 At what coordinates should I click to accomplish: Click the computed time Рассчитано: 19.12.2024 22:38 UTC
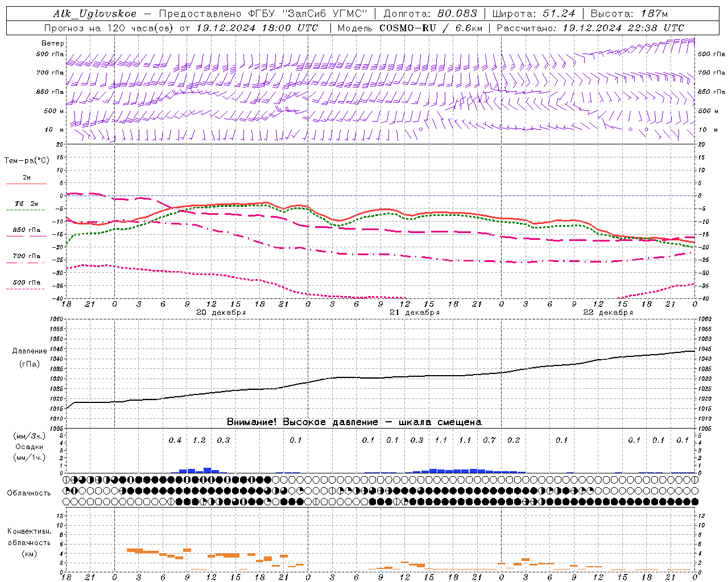click(x=590, y=28)
